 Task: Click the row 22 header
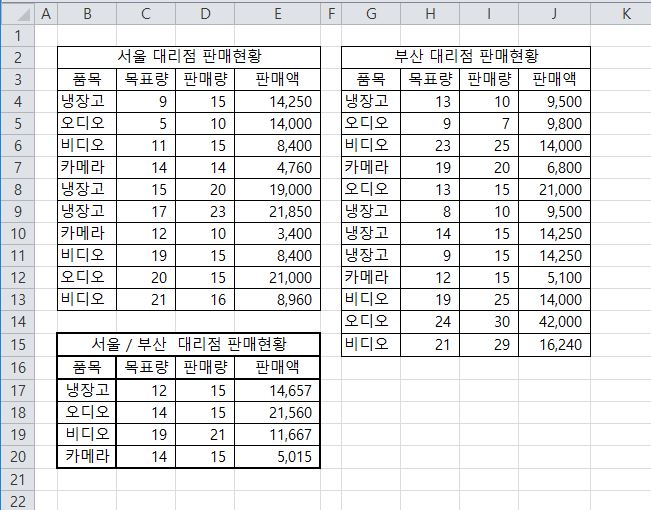(x=16, y=500)
